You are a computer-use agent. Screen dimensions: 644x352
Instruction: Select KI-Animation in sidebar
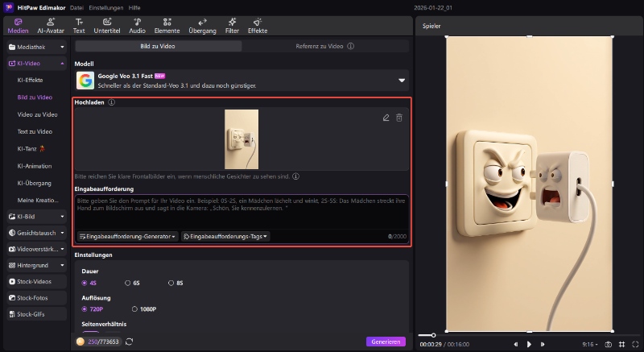pos(35,166)
